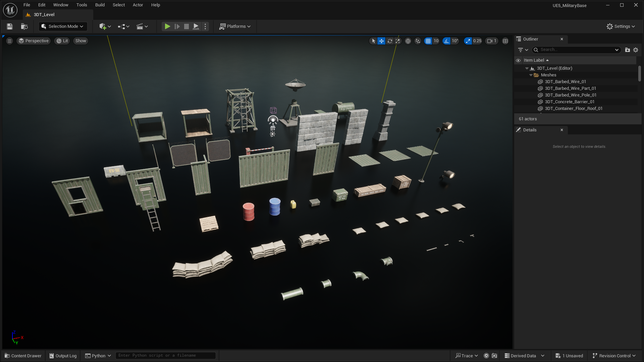Screen dimensions: 644x362
Task: Toggle visibility column eye in Outliner header
Action: [x=518, y=60]
